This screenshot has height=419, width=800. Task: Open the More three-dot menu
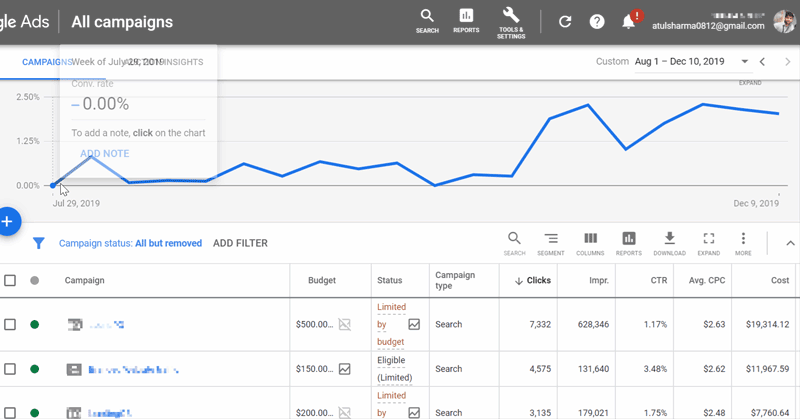(743, 243)
